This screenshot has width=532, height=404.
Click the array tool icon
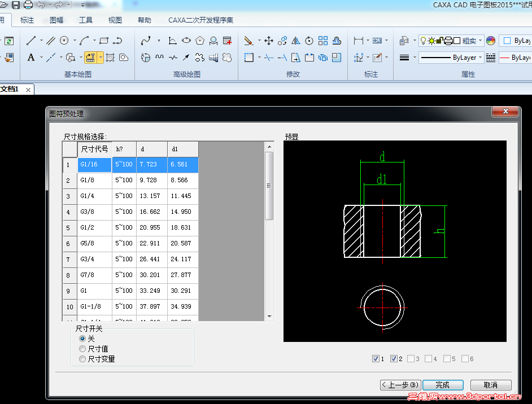(x=323, y=41)
